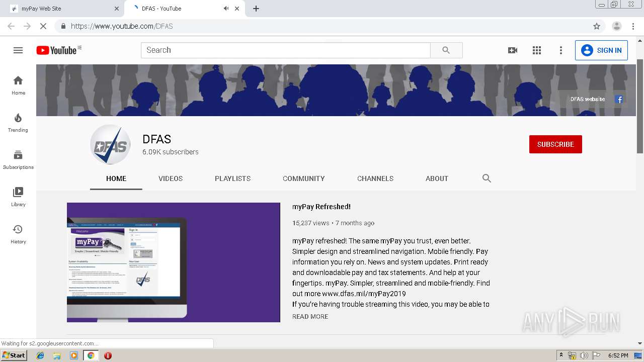
Task: Open the Windows Start menu
Action: click(14, 355)
